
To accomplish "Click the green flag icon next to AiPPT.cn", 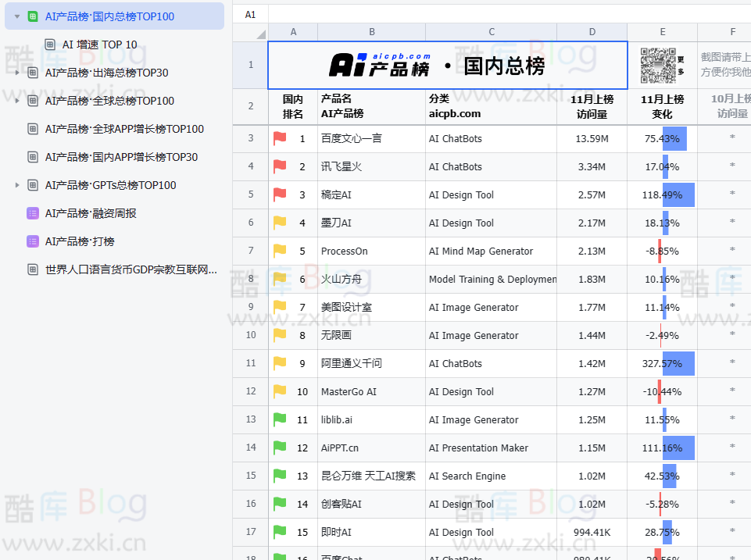I will tap(278, 448).
